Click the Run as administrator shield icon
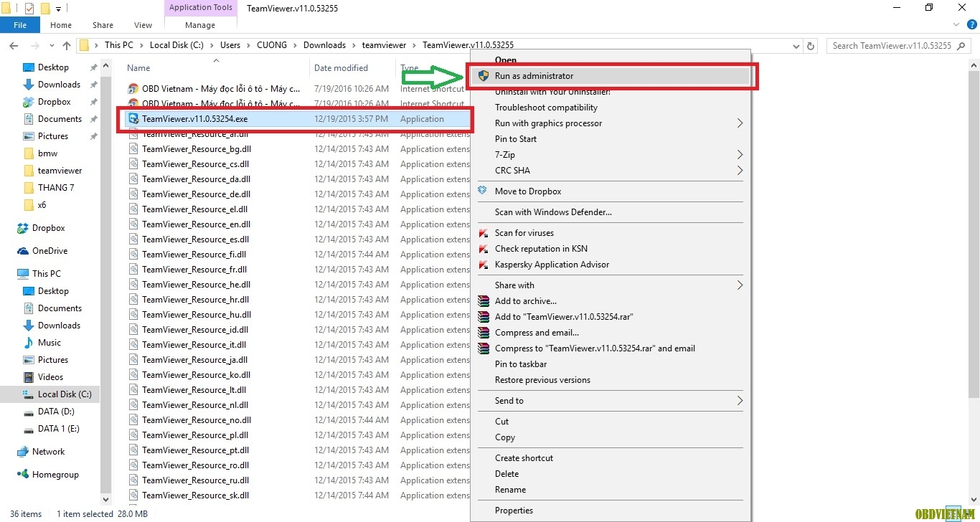 484,75
